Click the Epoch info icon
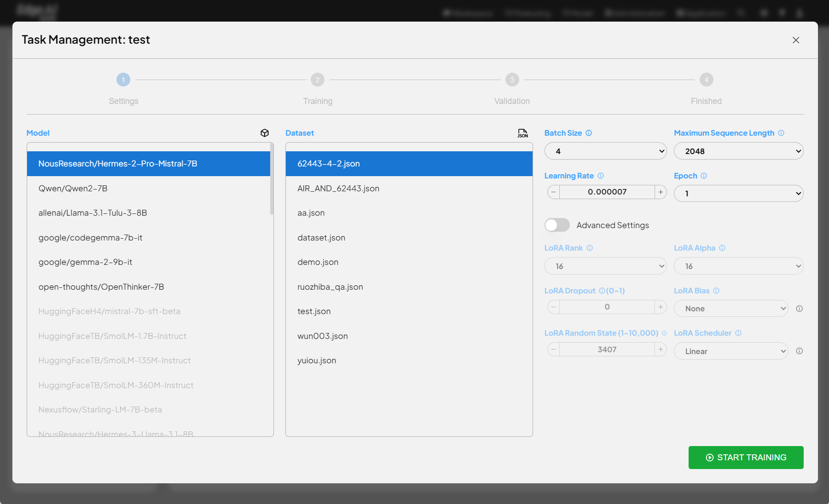The width and height of the screenshot is (829, 504). pos(704,175)
